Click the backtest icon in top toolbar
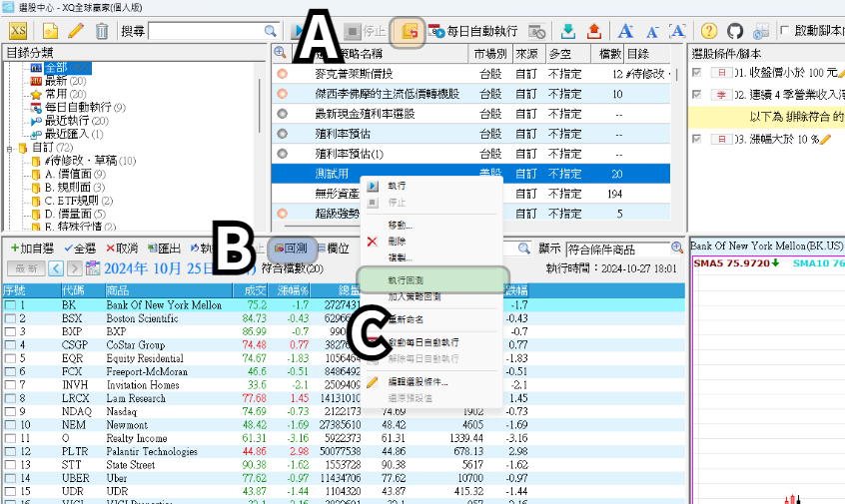This screenshot has height=504, width=845. pyautogui.click(x=408, y=32)
